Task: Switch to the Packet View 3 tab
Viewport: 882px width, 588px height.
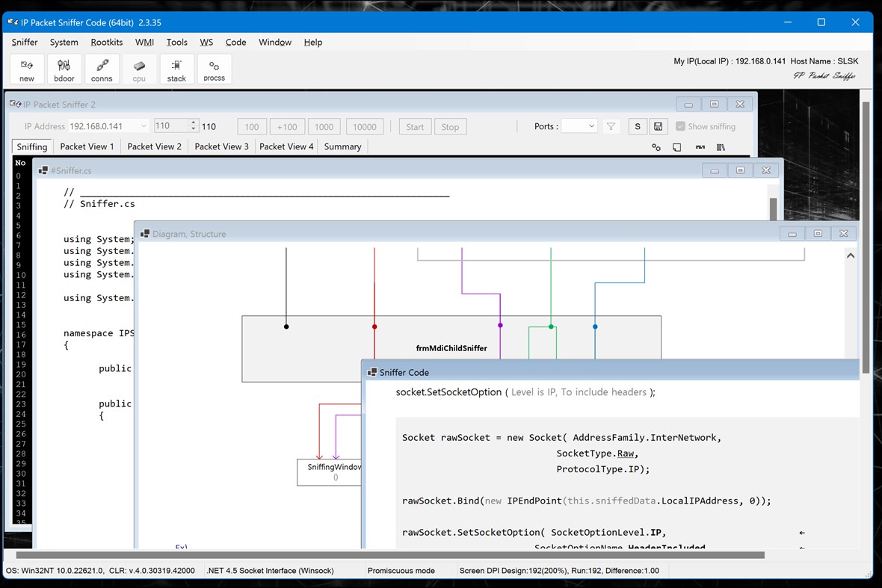Action: [x=222, y=146]
